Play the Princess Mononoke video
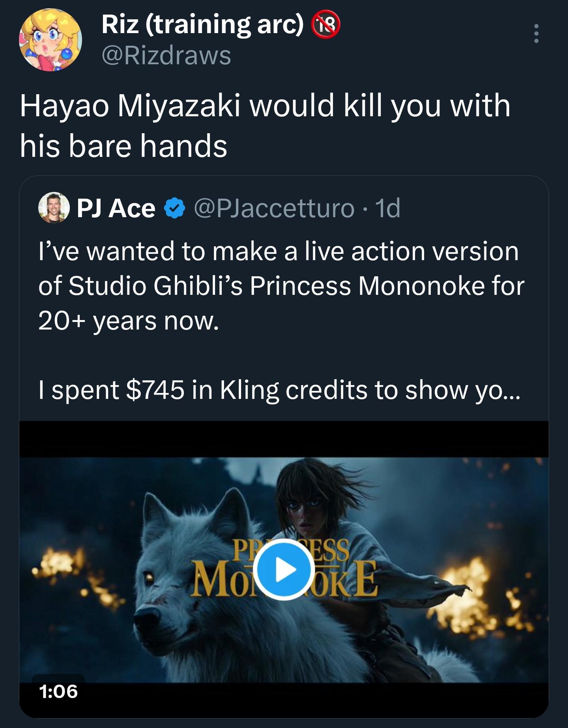The height and width of the screenshot is (728, 568). pos(284,570)
